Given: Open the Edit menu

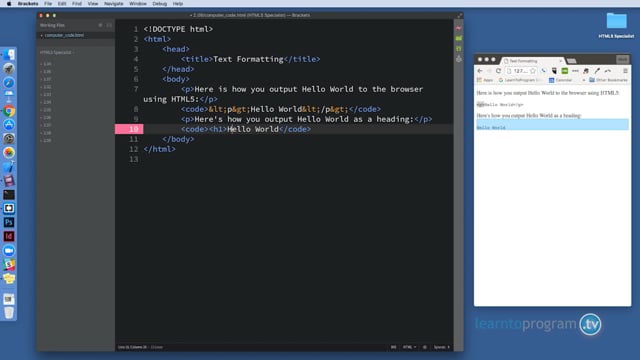Looking at the screenshot, I should pyautogui.click(x=62, y=4).
